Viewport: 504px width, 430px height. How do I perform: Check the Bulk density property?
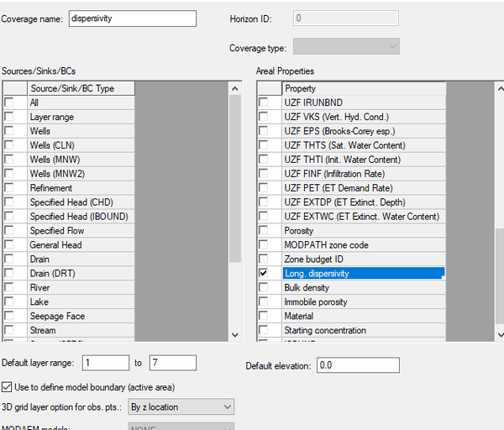pyautogui.click(x=264, y=288)
